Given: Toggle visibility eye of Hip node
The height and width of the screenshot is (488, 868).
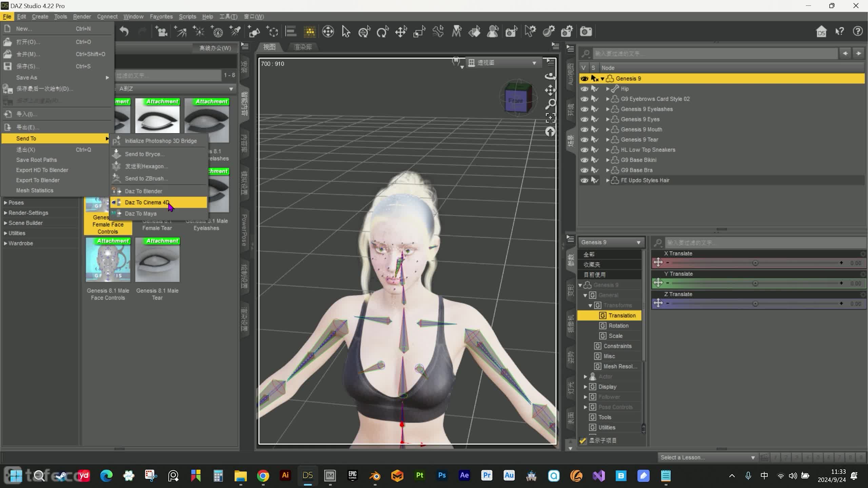Looking at the screenshot, I should (x=584, y=89).
